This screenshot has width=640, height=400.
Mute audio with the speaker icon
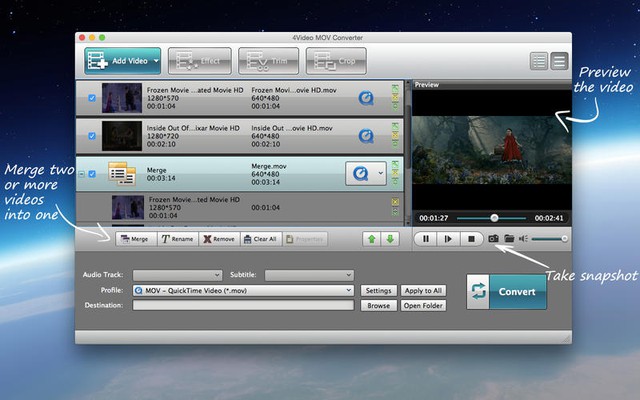click(x=523, y=239)
